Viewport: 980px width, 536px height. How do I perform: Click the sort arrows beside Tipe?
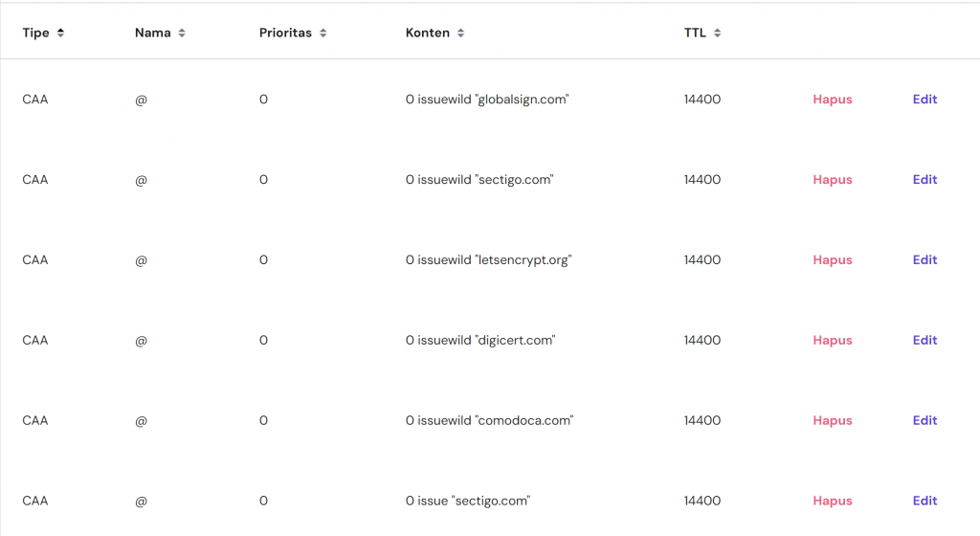[60, 33]
